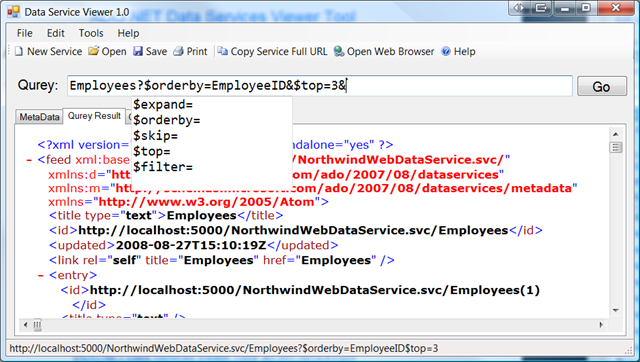640x362 pixels.
Task: Run the query with Go button
Action: click(602, 87)
